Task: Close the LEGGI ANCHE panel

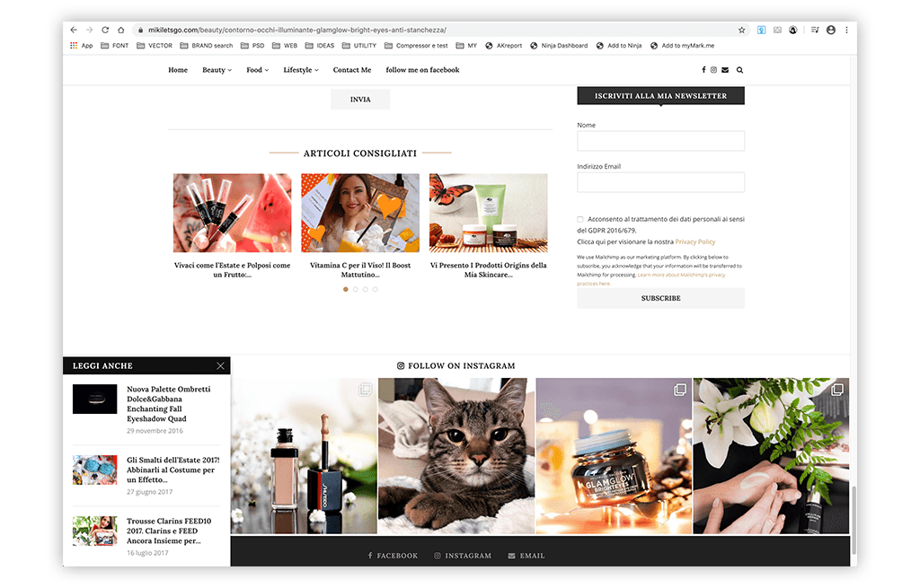Action: [x=220, y=365]
